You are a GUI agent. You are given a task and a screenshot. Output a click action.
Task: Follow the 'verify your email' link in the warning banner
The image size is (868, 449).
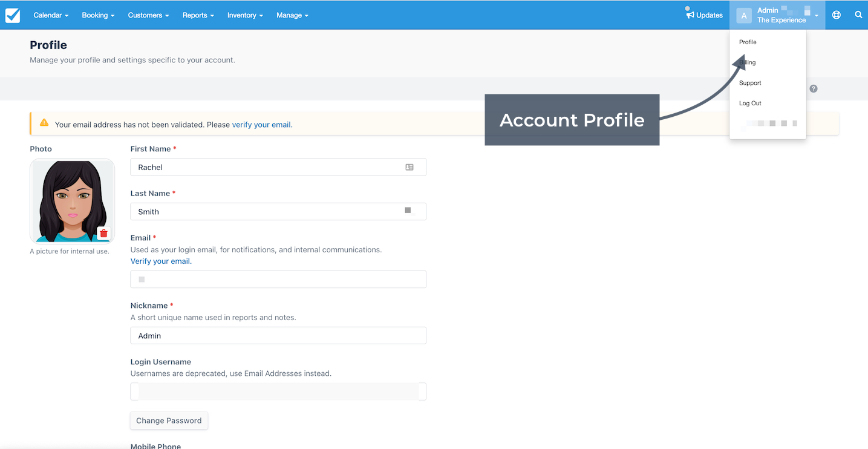pos(261,125)
